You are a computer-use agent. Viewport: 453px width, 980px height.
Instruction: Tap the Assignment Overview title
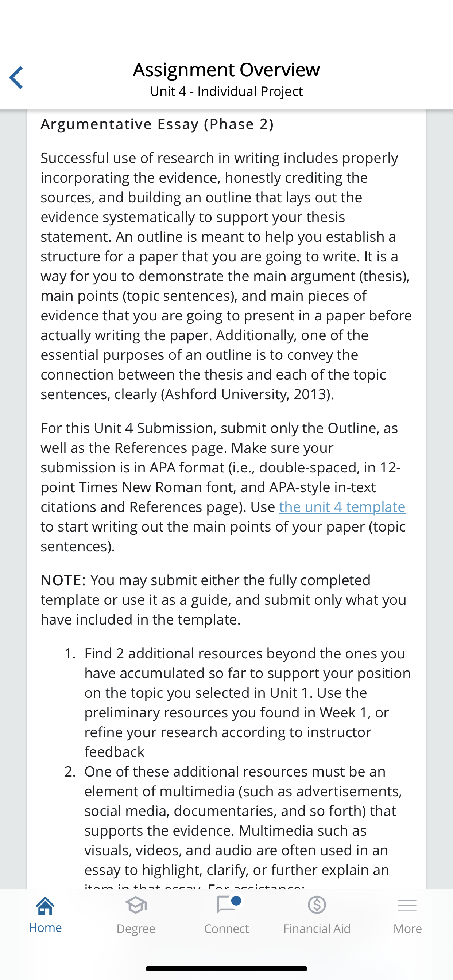pos(226,70)
